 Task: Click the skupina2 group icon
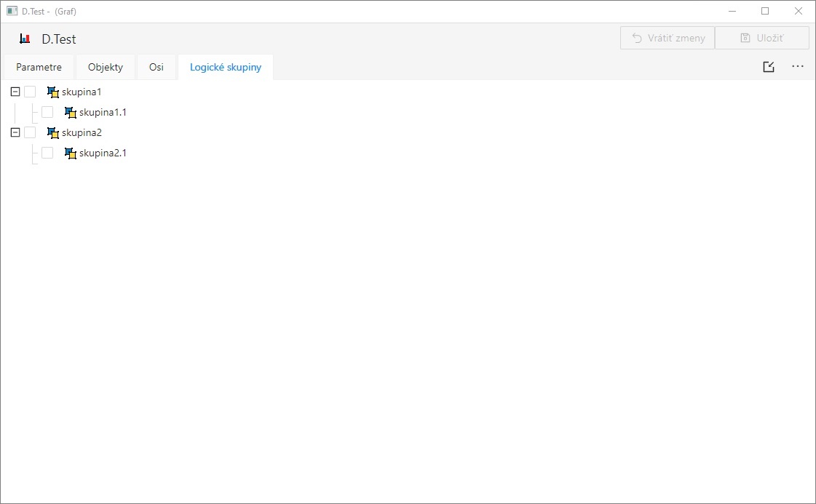[52, 132]
